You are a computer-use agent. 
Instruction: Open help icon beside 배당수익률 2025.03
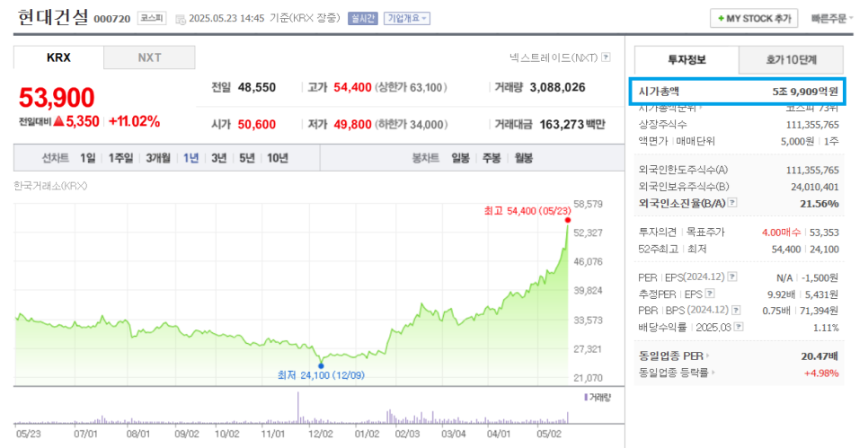739,327
